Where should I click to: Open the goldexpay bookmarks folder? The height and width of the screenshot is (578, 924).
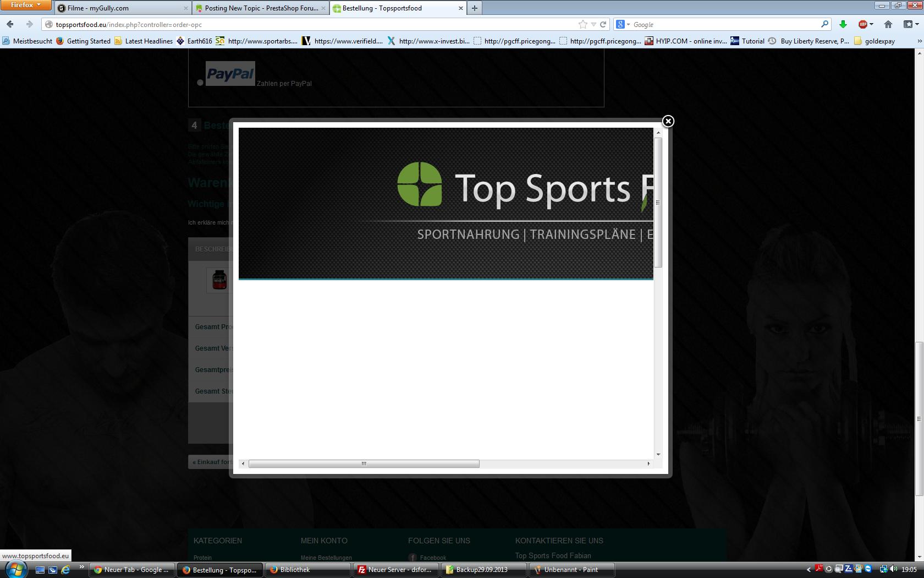point(875,41)
